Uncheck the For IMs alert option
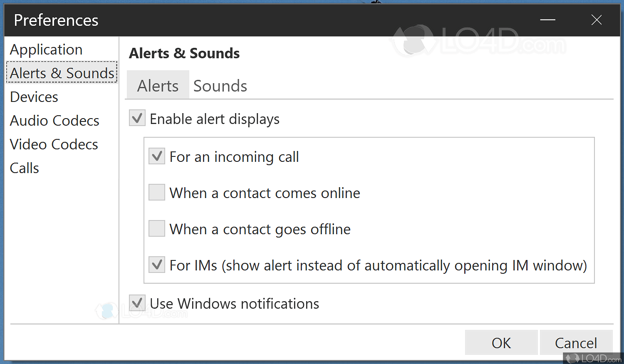 point(156,265)
